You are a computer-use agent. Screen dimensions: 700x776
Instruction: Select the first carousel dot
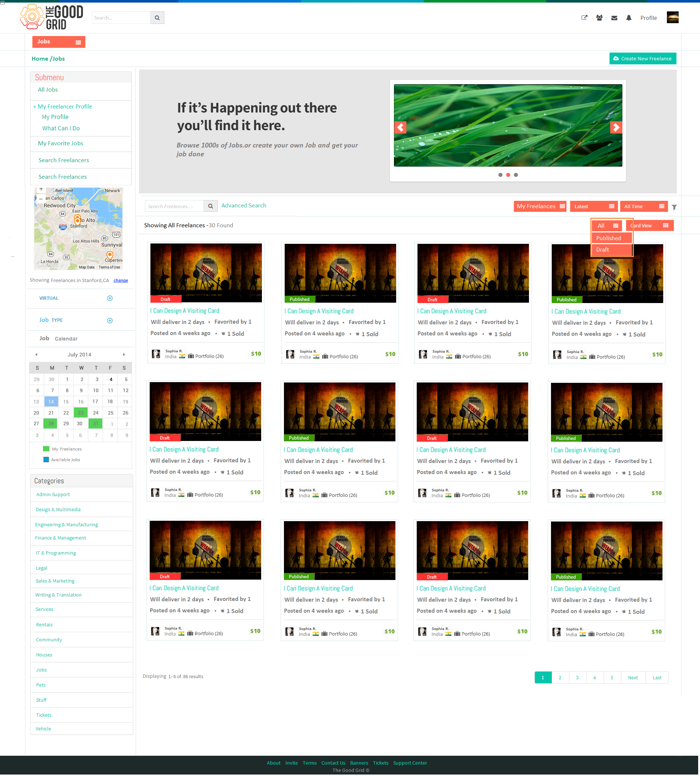point(500,175)
